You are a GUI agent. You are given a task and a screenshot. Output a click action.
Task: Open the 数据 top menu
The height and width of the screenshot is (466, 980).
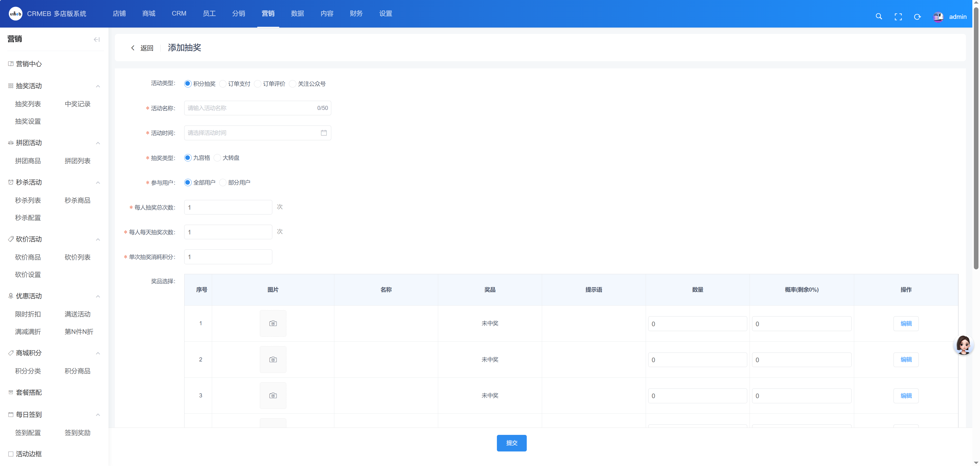[x=298, y=14]
